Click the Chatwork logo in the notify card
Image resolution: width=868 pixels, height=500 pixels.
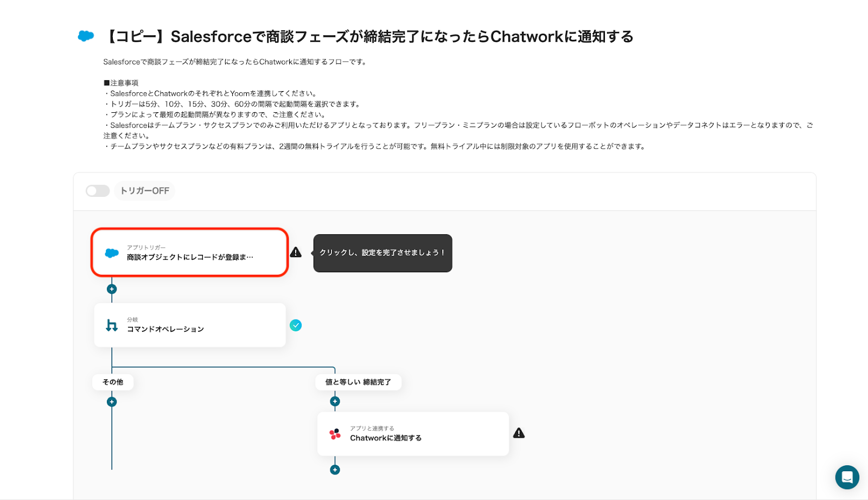click(335, 434)
